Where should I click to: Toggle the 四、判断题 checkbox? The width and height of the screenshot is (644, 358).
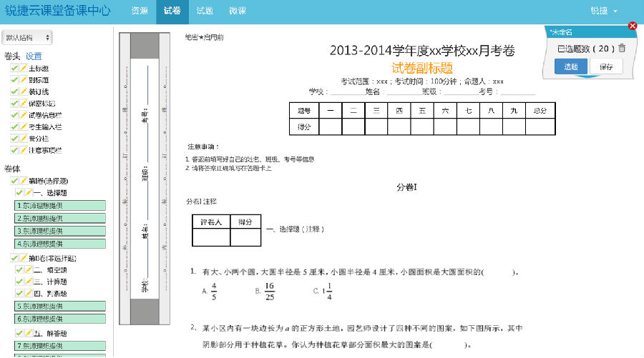[x=19, y=294]
